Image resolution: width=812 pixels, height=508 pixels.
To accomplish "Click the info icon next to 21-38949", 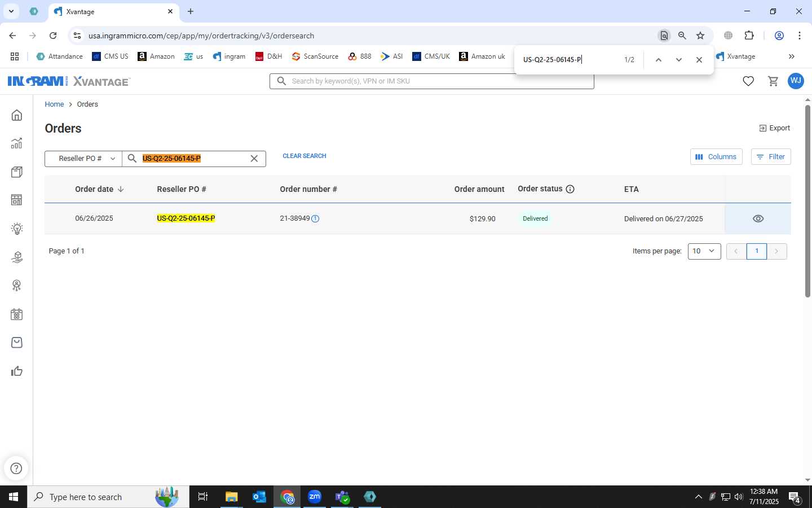I will (x=315, y=218).
